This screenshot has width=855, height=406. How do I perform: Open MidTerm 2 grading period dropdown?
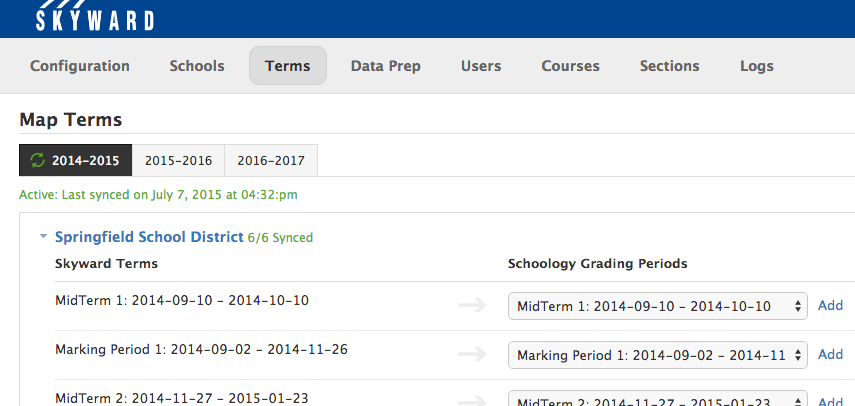(657, 399)
